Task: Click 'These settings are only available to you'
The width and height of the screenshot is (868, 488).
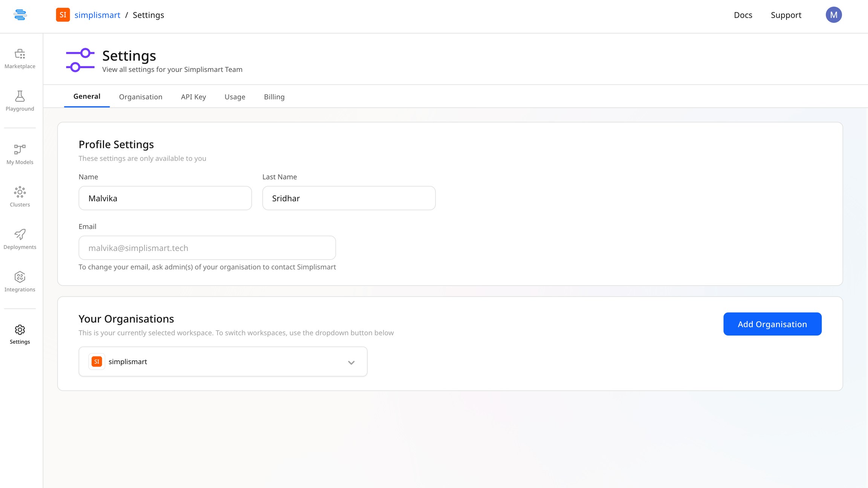Action: tap(142, 159)
